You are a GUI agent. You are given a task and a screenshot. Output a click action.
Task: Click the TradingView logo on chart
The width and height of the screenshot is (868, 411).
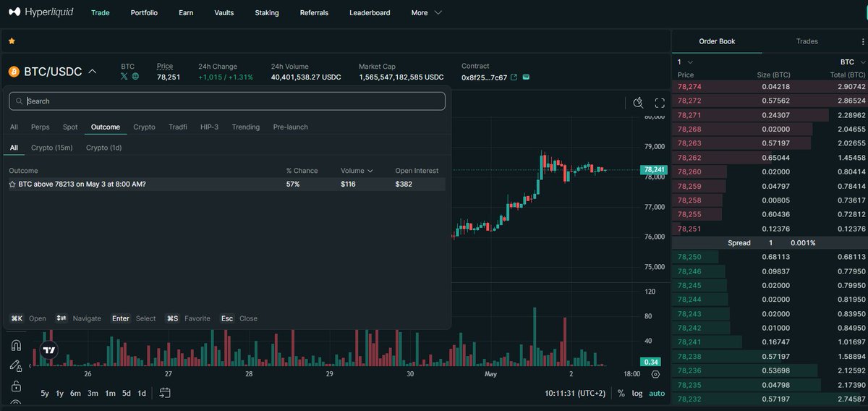click(x=48, y=350)
